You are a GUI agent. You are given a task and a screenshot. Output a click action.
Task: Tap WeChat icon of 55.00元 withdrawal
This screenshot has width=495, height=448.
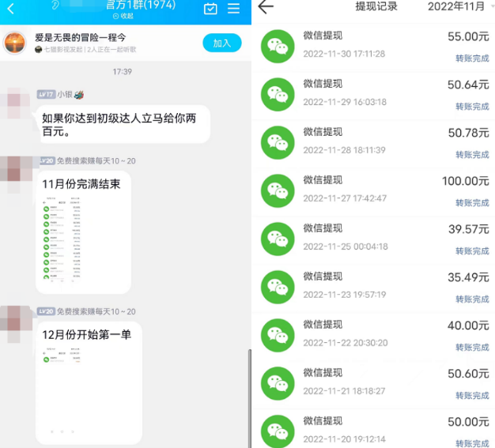[277, 46]
